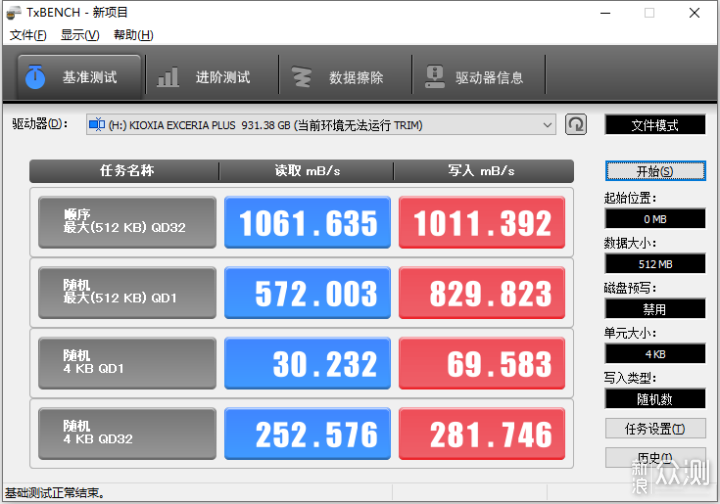Switch to the 进阶测试 tab
This screenshot has height=504, width=720.
(212, 77)
